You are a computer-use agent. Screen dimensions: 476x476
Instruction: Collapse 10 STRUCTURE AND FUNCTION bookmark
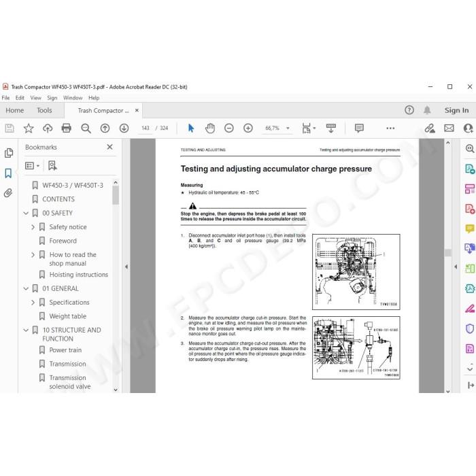point(26,330)
